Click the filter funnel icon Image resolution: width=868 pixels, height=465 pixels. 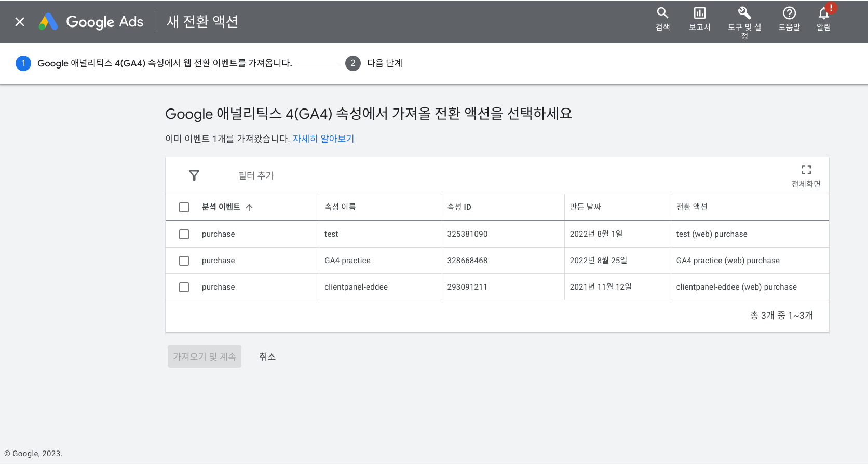(194, 175)
